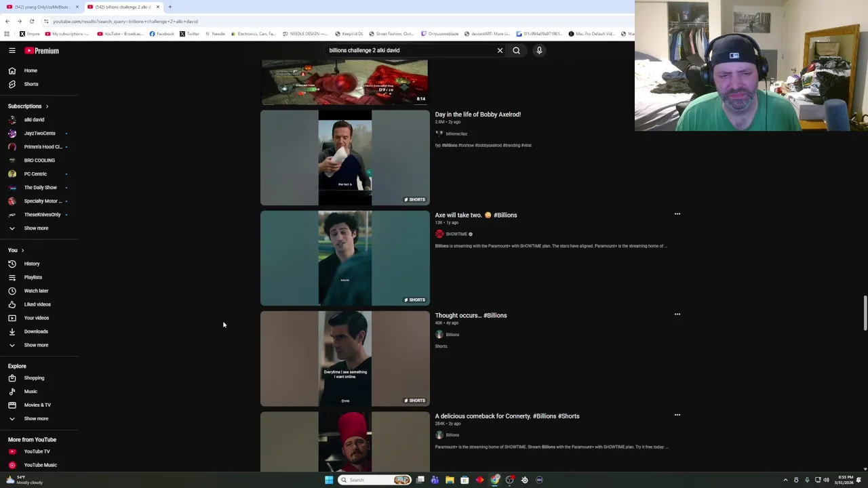Open SHOWTIME channel avatar
The width and height of the screenshot is (868, 488).
[x=439, y=234]
